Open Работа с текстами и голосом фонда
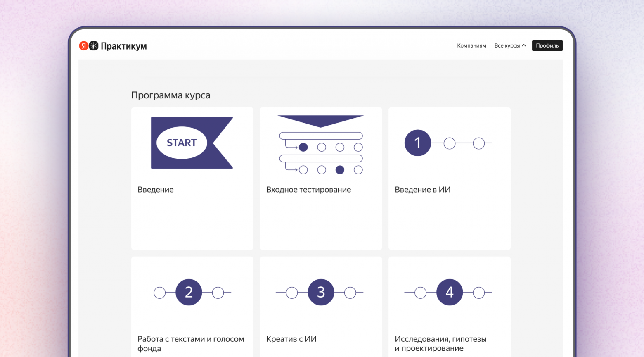 (191, 344)
